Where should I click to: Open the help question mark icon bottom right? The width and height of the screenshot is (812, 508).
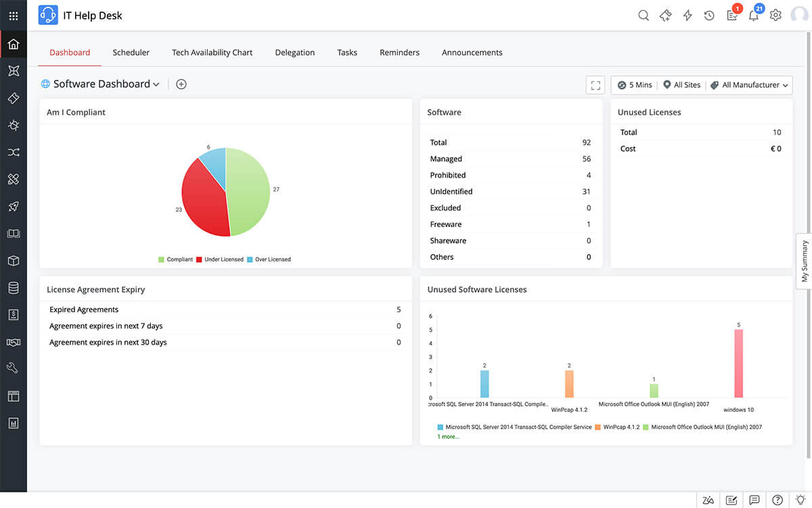(x=777, y=500)
